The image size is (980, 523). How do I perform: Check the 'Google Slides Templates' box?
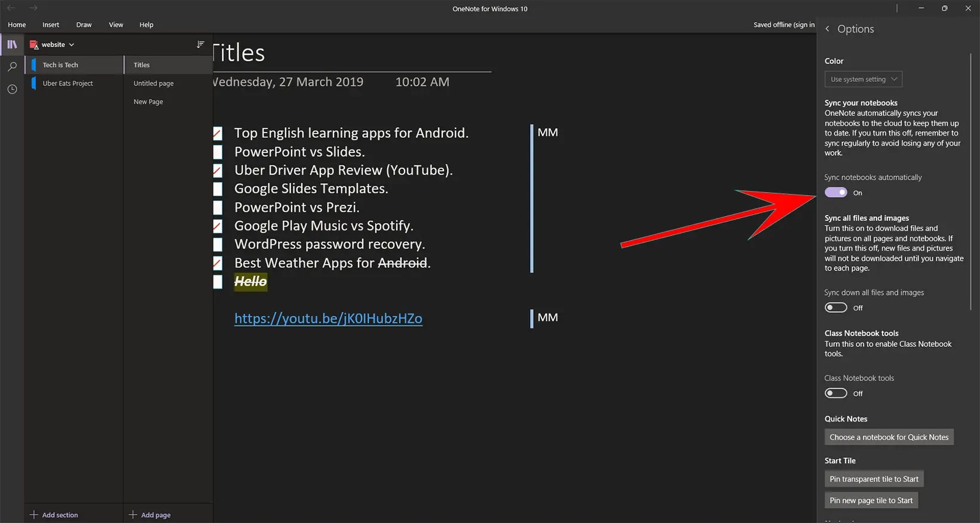click(x=218, y=189)
